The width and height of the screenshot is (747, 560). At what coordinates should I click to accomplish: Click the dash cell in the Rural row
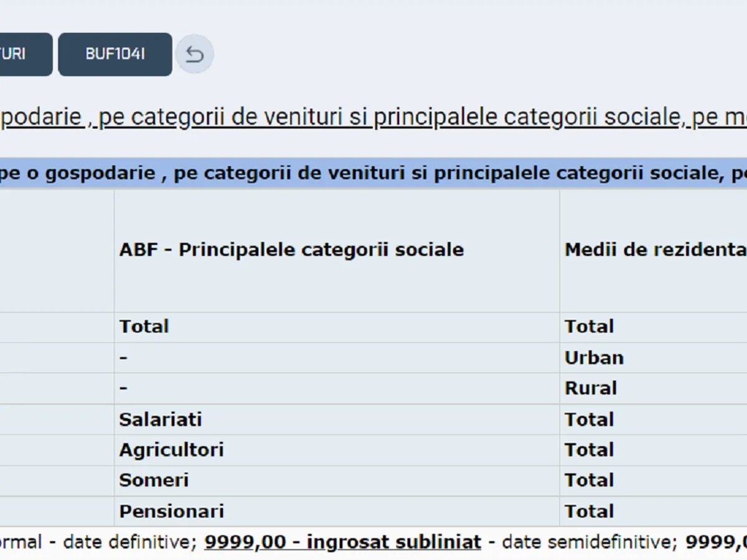click(123, 388)
